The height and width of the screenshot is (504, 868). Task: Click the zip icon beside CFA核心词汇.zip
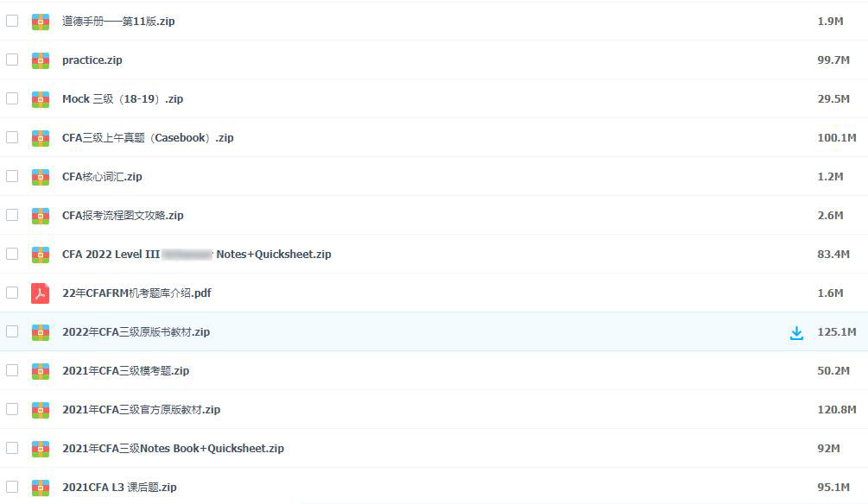pos(41,176)
